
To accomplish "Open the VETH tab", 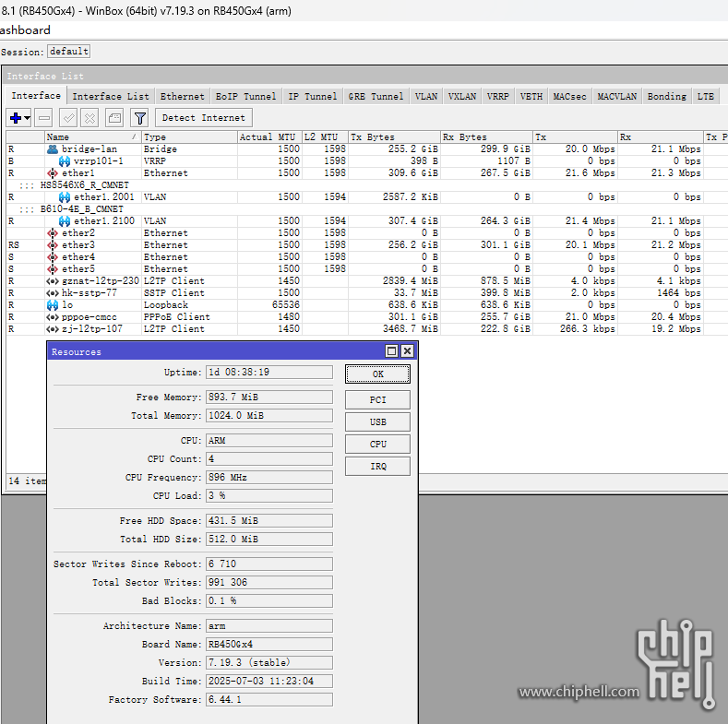I will click(x=531, y=97).
